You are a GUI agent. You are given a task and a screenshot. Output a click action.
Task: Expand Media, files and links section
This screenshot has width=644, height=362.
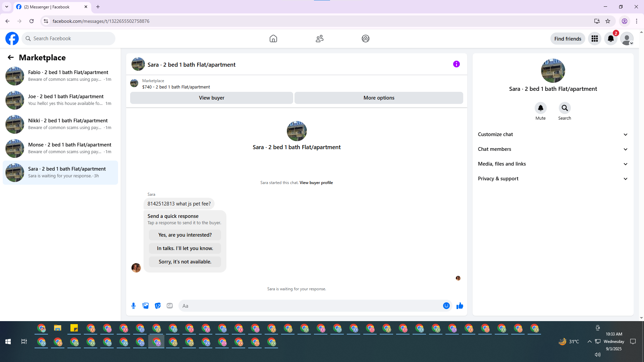tap(553, 164)
